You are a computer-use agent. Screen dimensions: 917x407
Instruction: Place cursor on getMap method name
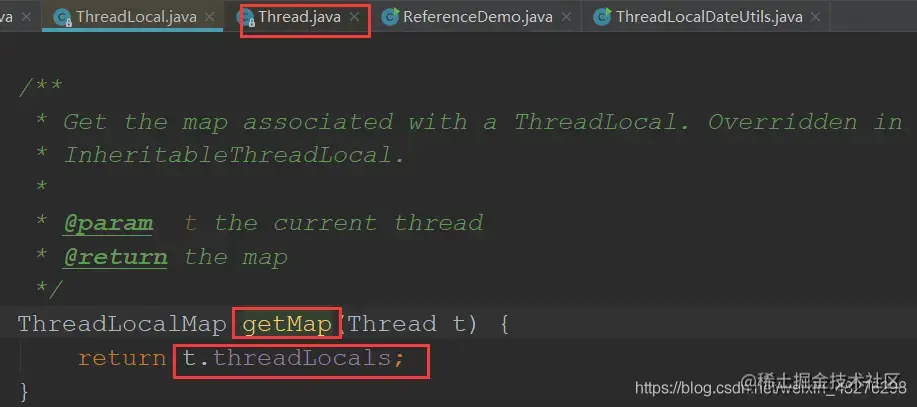287,323
